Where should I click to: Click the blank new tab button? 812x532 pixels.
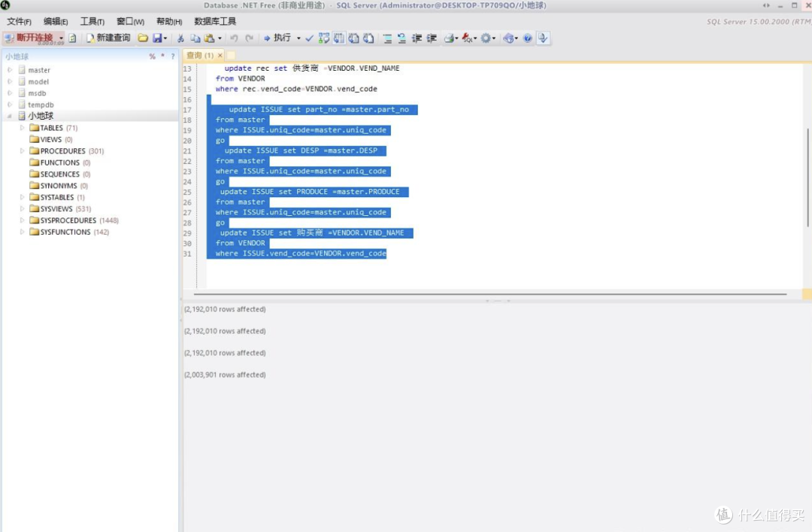point(231,56)
